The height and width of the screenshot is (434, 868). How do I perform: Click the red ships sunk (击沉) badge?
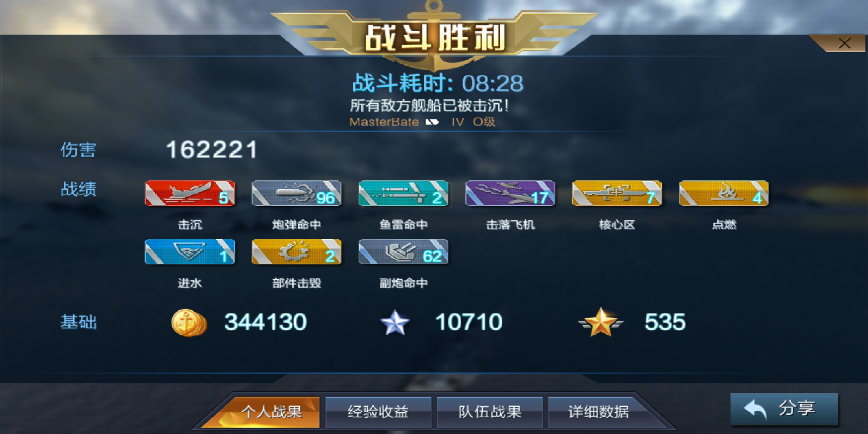(x=190, y=193)
